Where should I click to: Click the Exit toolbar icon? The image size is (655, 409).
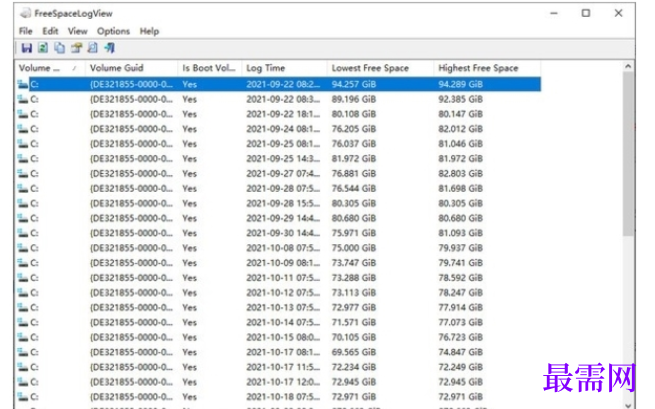click(x=109, y=48)
